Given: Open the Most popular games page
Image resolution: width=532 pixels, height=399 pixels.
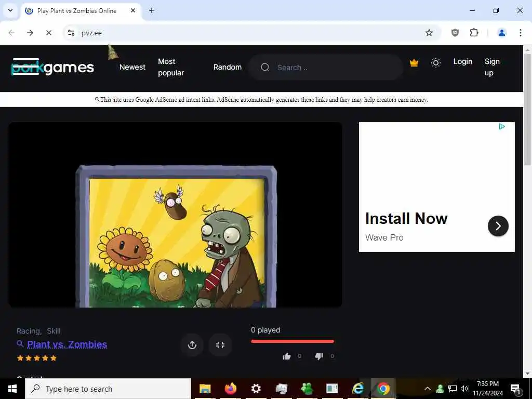Looking at the screenshot, I should click(x=171, y=67).
